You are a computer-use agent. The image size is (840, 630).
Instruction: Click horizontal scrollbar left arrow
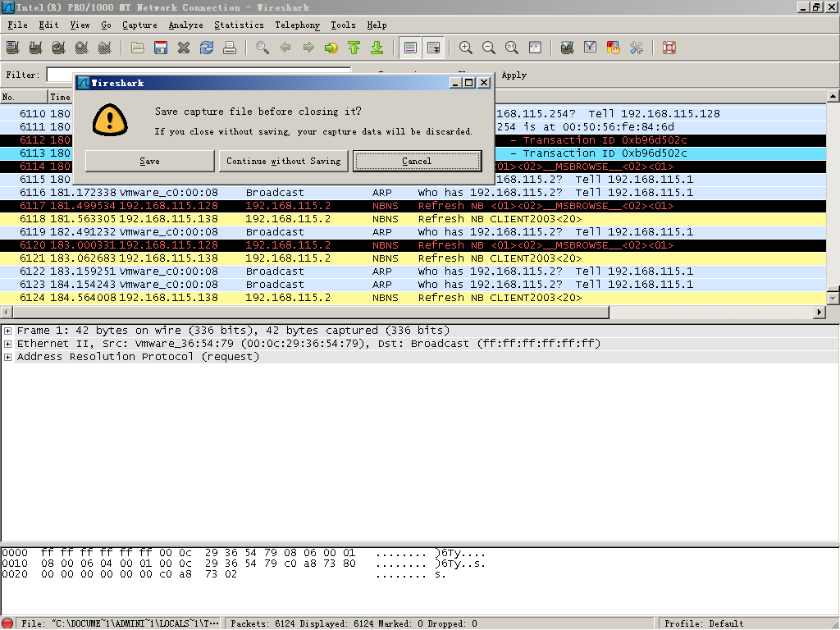tap(7, 312)
